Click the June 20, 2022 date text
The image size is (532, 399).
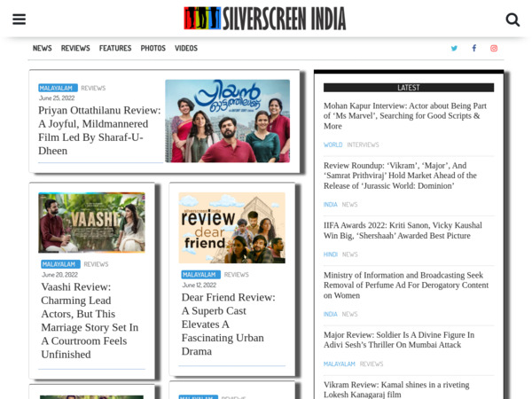click(59, 275)
